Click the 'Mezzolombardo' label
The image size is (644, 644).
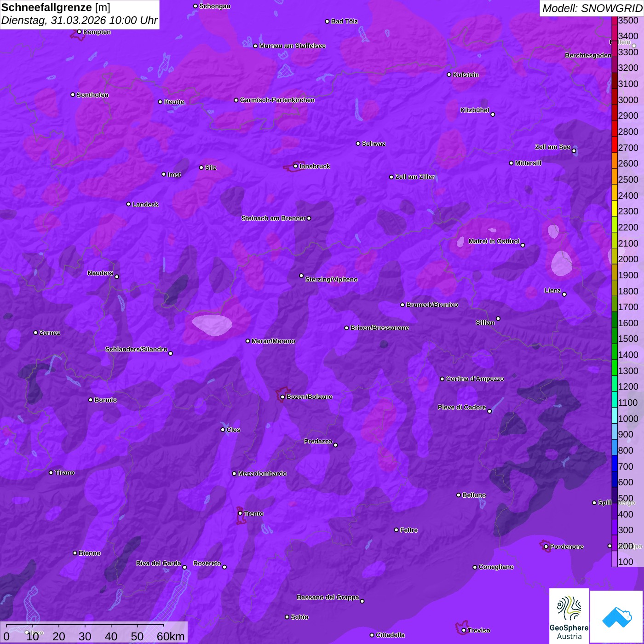click(262, 473)
